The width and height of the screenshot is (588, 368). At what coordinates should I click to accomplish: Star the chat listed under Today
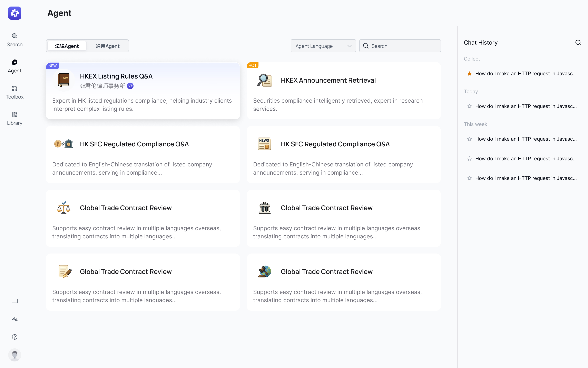click(469, 106)
